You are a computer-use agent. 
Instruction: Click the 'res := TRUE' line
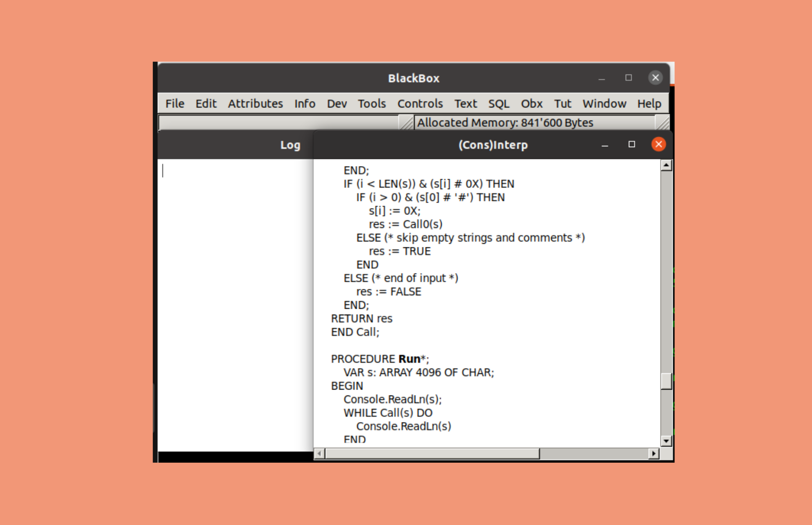(x=400, y=251)
